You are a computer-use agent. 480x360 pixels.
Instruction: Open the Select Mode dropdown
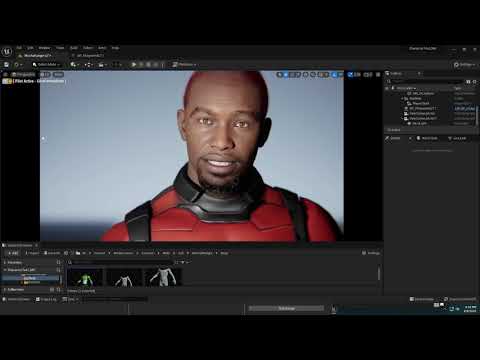pos(47,65)
